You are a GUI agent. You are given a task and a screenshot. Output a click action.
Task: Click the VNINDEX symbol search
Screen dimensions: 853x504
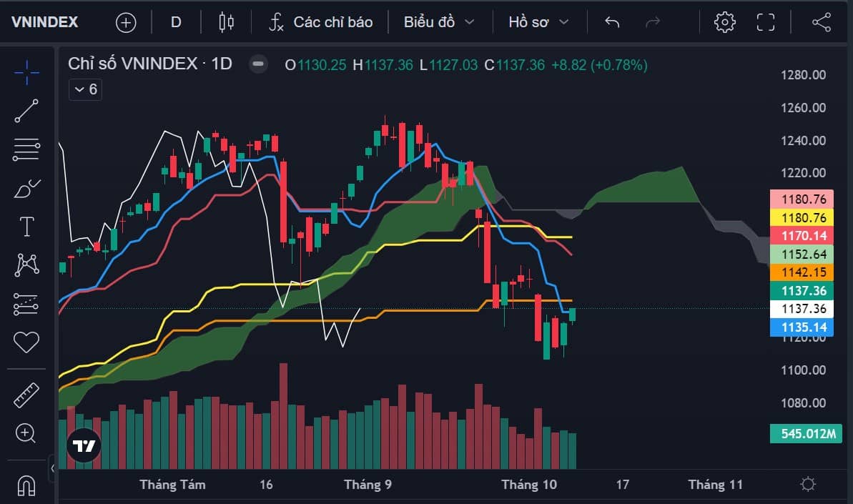coord(44,22)
